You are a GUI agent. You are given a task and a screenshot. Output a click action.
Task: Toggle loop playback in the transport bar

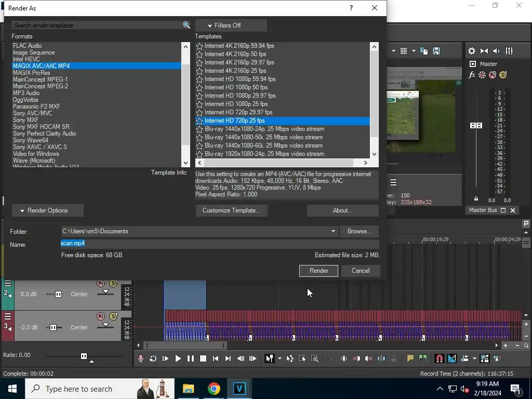tap(153, 358)
